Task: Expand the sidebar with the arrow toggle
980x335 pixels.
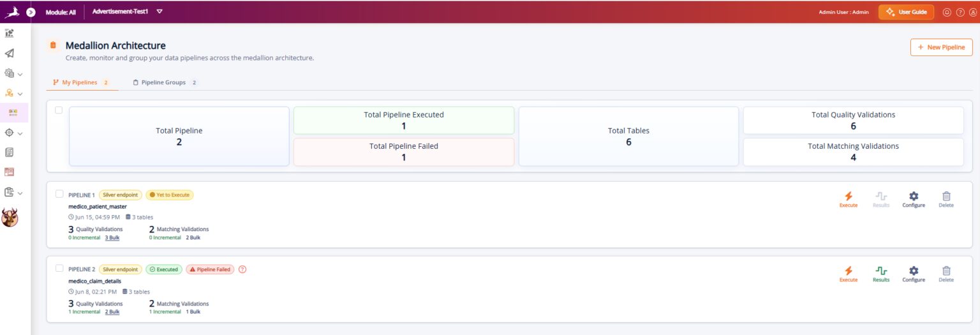Action: (31, 12)
